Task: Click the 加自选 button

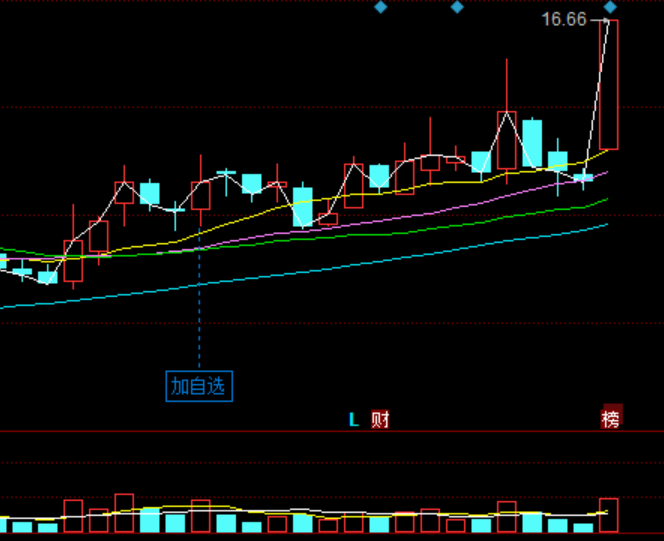Action: pos(199,386)
